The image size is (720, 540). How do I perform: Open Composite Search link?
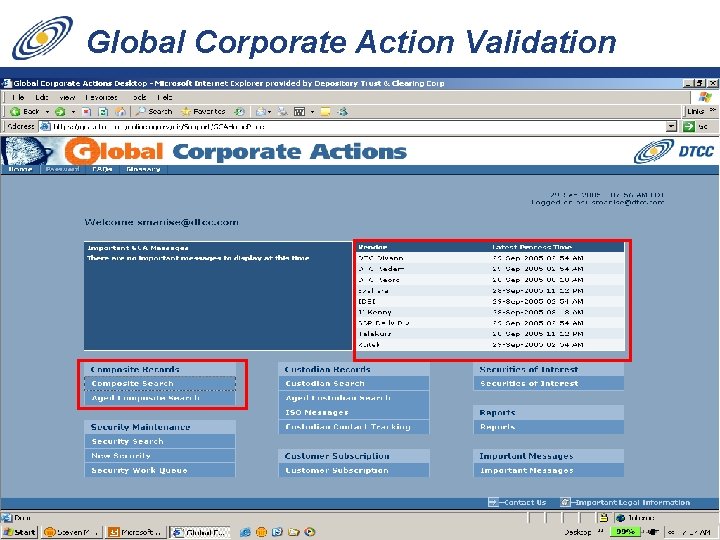[160, 383]
